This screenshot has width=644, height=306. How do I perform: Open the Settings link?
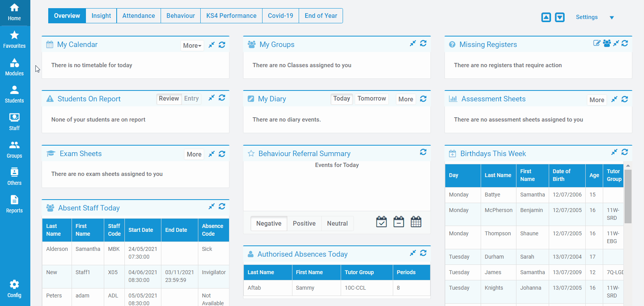coord(587,17)
